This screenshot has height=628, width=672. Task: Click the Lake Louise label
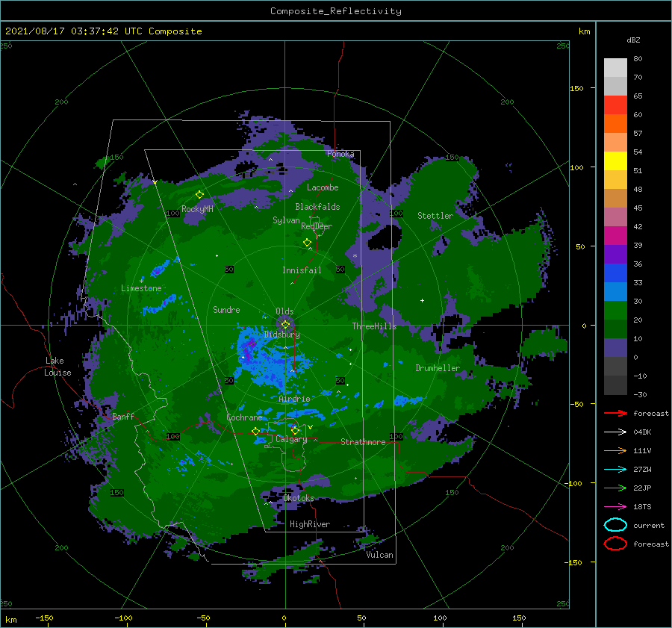click(x=57, y=367)
